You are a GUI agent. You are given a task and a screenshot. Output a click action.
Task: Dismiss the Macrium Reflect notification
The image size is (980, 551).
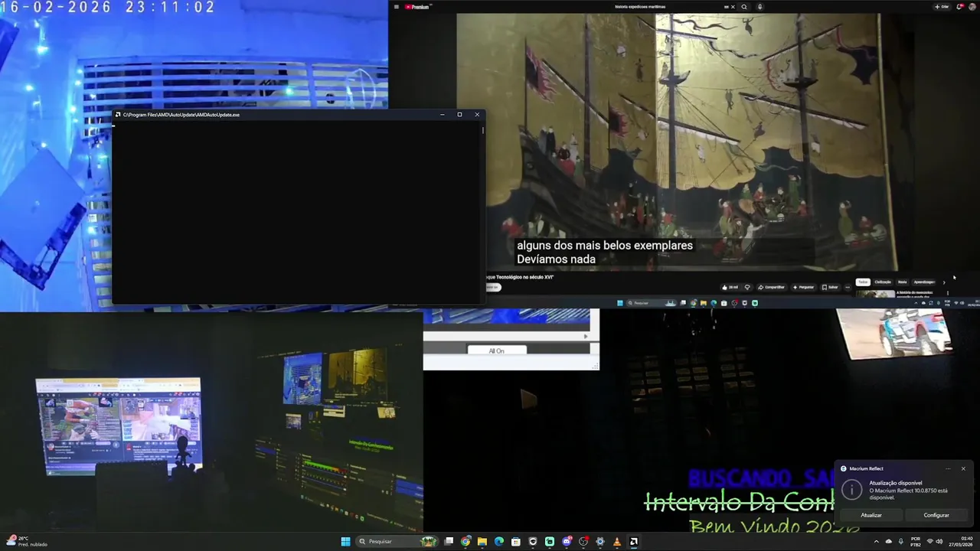963,468
